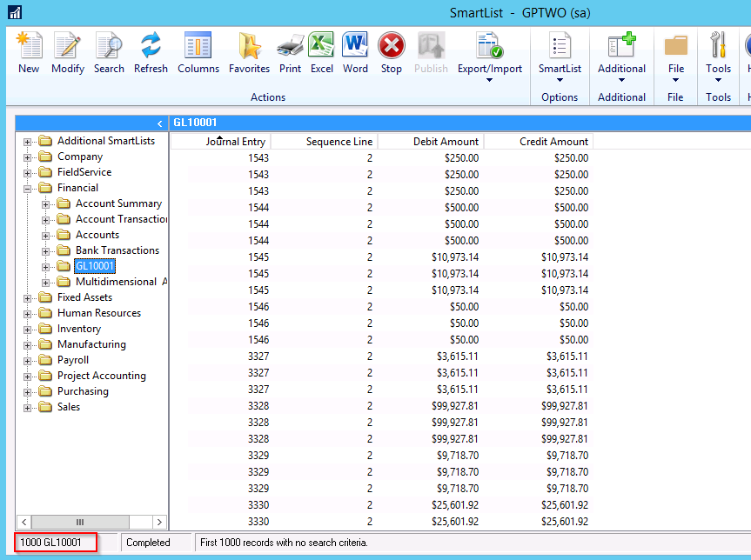Open Favorites from the ribbon
Screen dimensions: 751x560
(x=249, y=53)
